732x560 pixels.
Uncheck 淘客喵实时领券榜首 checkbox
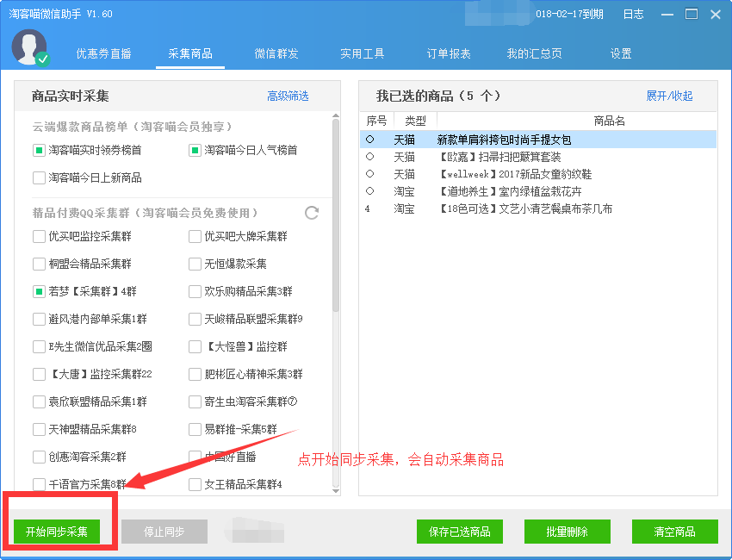click(x=39, y=151)
